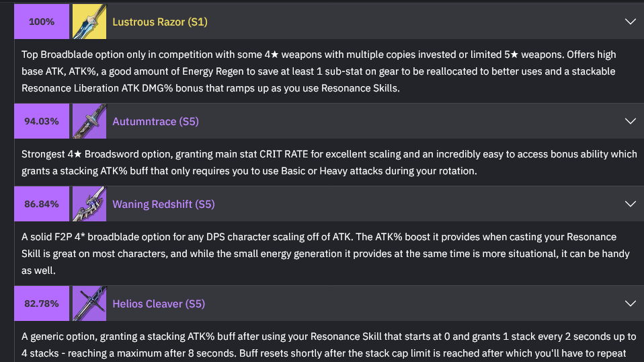The height and width of the screenshot is (362, 644).
Task: Expand the Helios Cleaver (S5) chevron
Action: tap(630, 303)
